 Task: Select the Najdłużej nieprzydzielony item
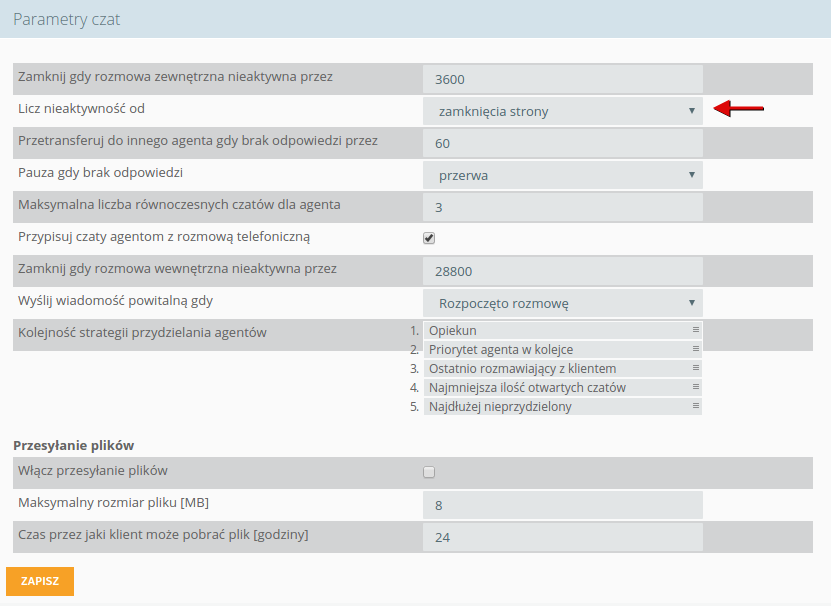coord(562,407)
